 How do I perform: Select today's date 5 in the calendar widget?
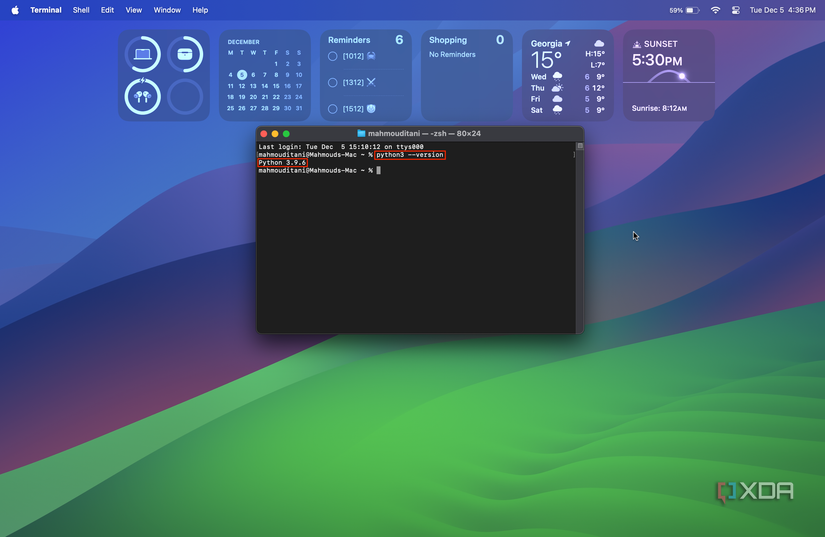click(x=241, y=75)
